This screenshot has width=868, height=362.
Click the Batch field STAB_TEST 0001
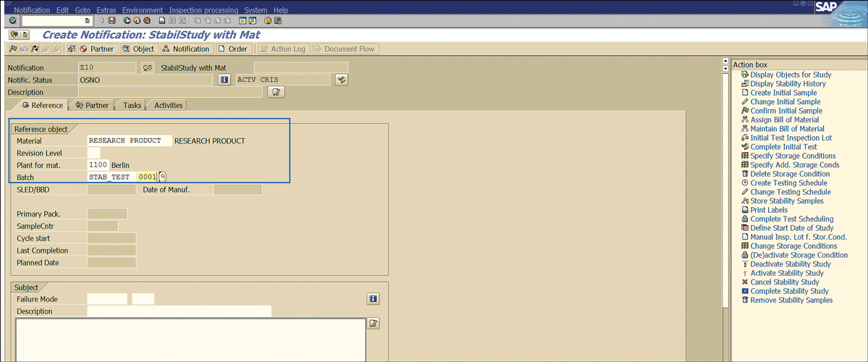(x=122, y=177)
